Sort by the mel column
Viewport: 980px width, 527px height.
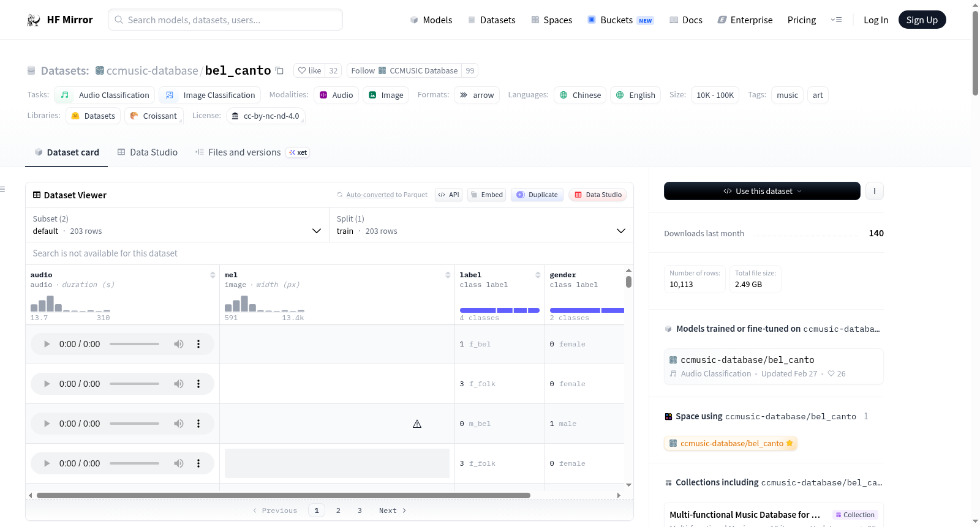[448, 275]
